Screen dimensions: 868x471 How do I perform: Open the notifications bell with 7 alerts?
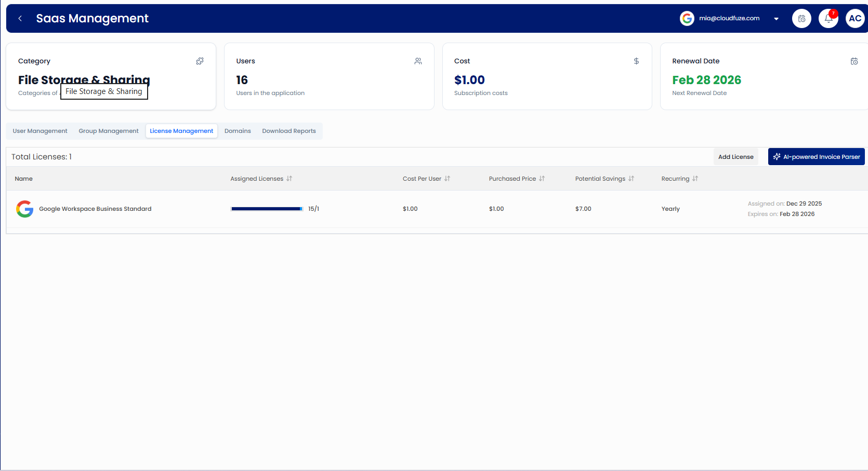coord(828,18)
